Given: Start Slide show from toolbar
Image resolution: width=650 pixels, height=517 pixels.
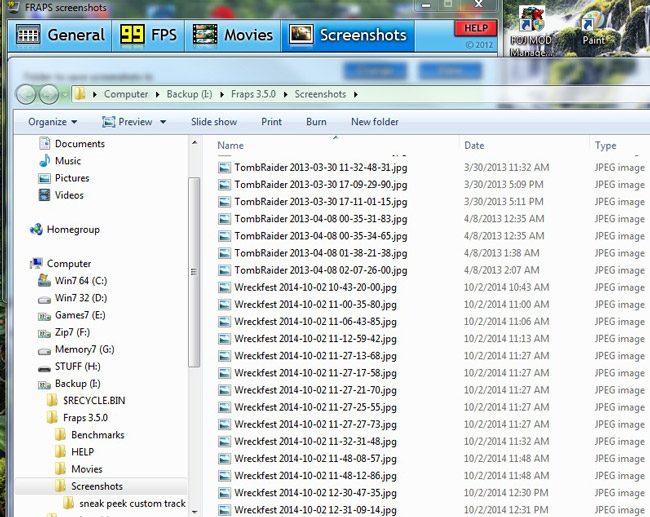Looking at the screenshot, I should click(x=214, y=122).
